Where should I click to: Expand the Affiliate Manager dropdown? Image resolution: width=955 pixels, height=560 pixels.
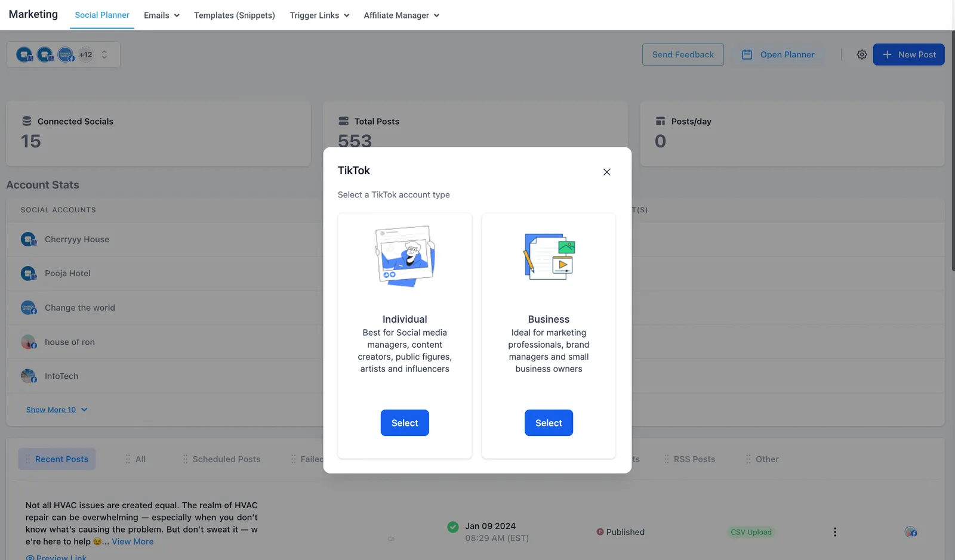pos(402,16)
